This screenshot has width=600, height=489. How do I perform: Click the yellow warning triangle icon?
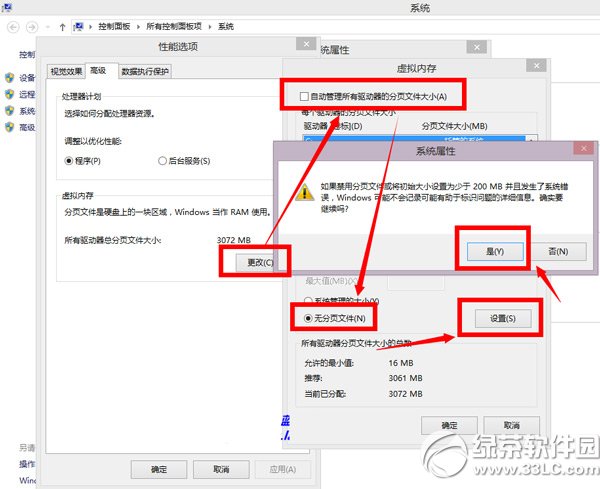point(305,192)
